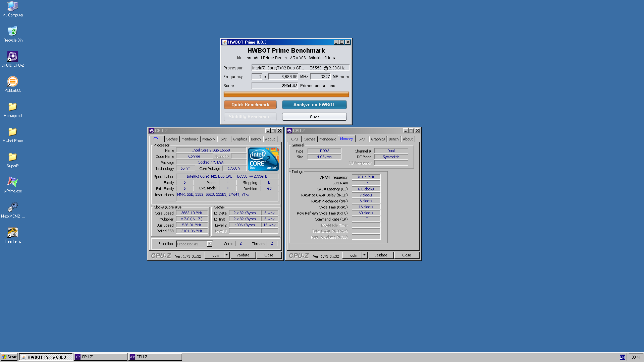This screenshot has height=362, width=644.
Task: Select the first CPU-Z taskbar button
Action: pyautogui.click(x=101, y=357)
